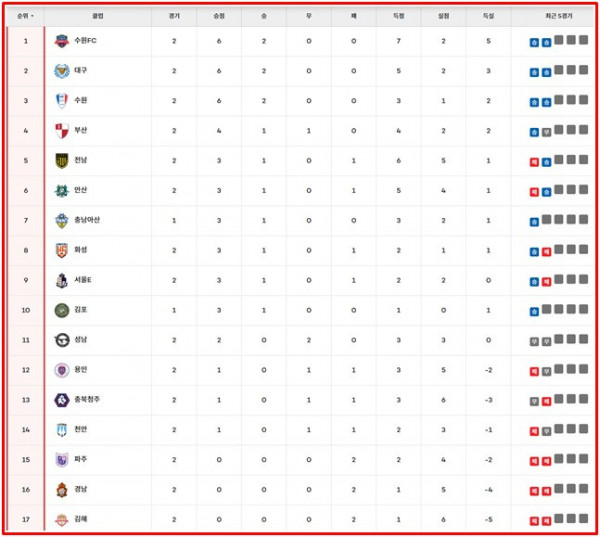
Task: Select the 성남 team emblem
Action: (62, 340)
